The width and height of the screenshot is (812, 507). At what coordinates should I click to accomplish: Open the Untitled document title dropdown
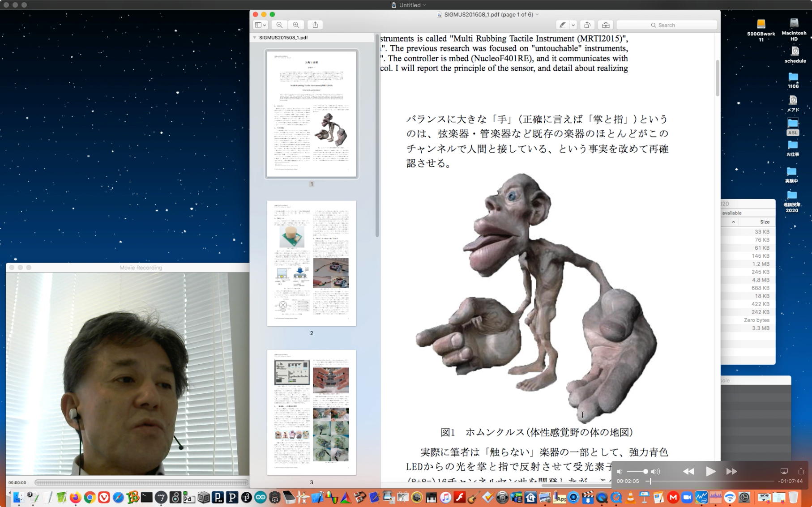coord(424,5)
